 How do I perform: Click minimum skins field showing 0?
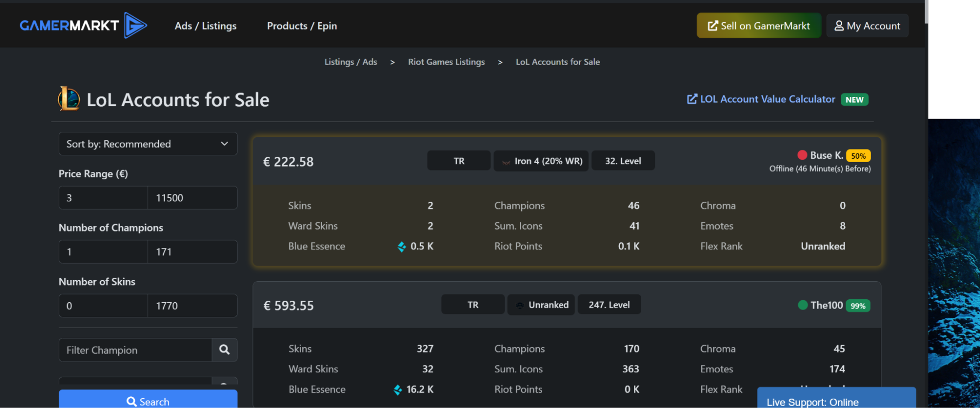[x=103, y=306]
